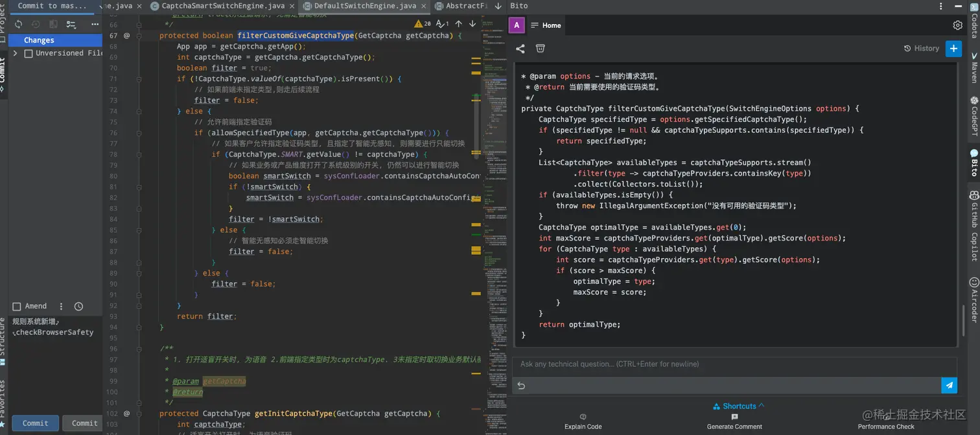The height and width of the screenshot is (435, 980).
Task: Open the Structure tool window tab
Action: click(3, 342)
